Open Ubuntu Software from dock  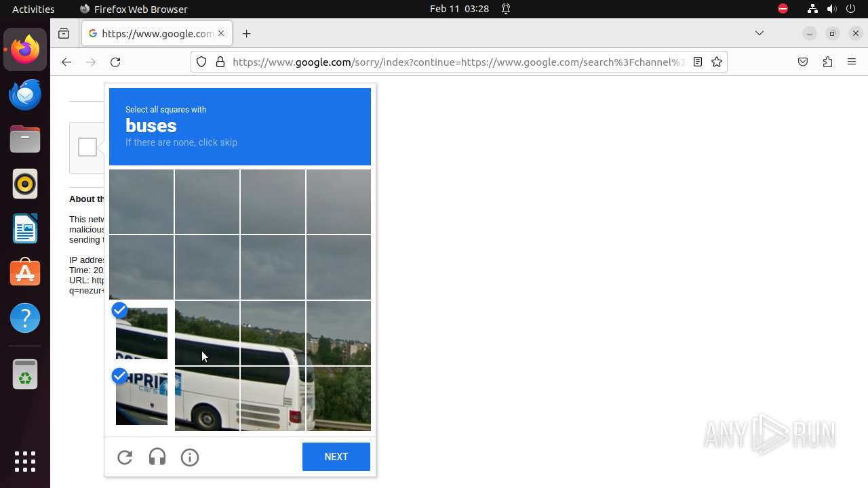[25, 273]
